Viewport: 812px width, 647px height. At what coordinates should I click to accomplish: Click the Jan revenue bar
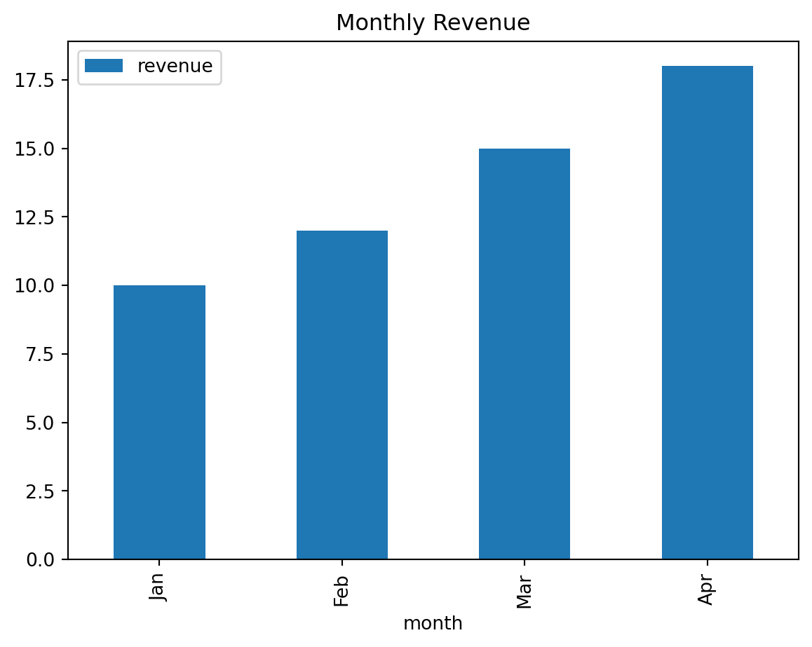(159, 422)
